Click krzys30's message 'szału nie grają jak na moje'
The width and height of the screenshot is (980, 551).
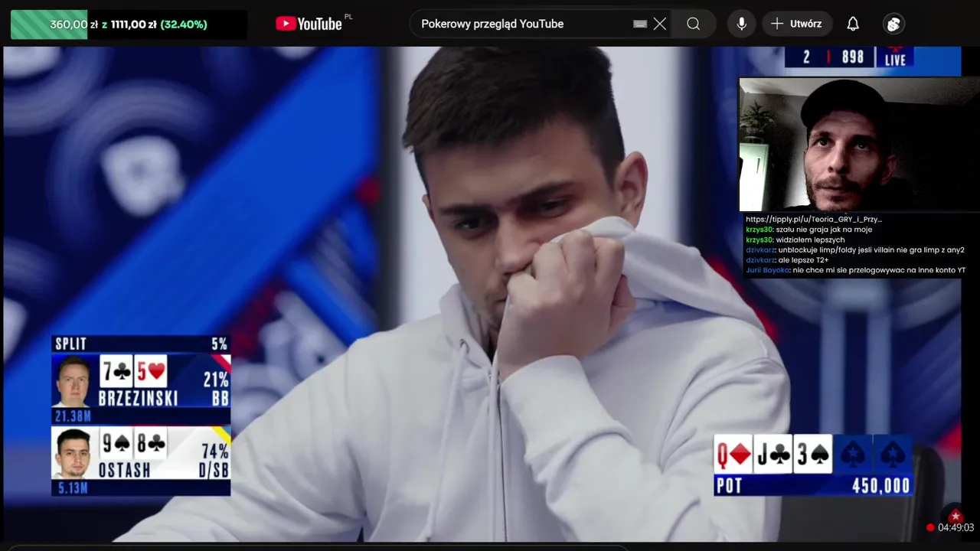click(808, 230)
